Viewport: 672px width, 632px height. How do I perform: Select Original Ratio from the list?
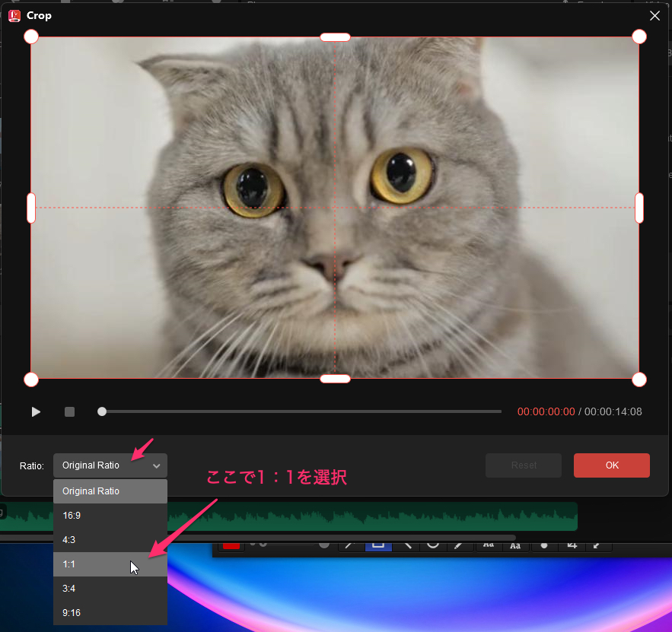110,491
